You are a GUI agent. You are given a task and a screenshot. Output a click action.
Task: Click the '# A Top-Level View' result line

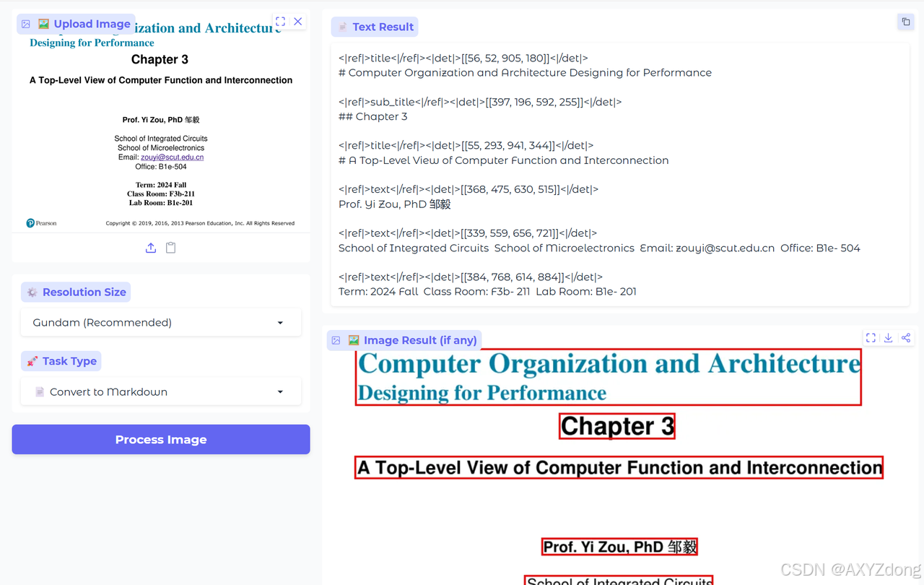(x=503, y=160)
